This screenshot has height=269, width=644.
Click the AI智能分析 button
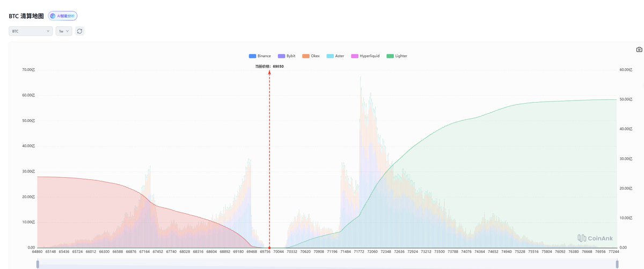coord(63,16)
